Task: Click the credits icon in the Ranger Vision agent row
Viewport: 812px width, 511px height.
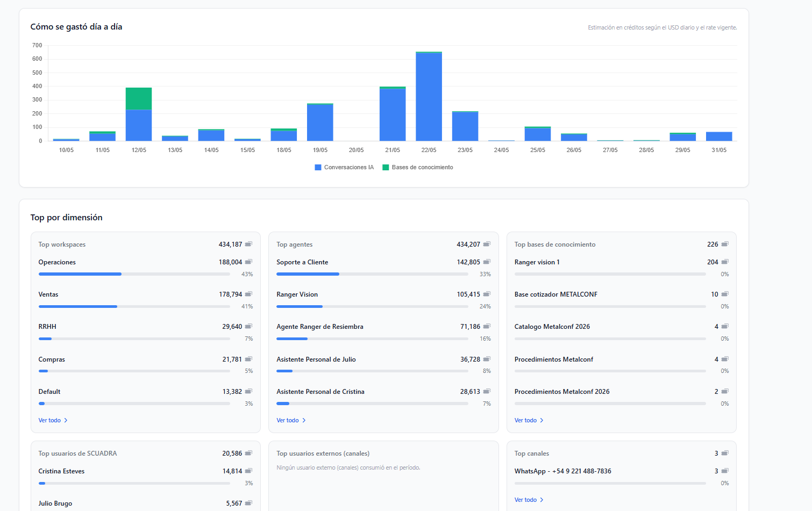Action: (487, 294)
